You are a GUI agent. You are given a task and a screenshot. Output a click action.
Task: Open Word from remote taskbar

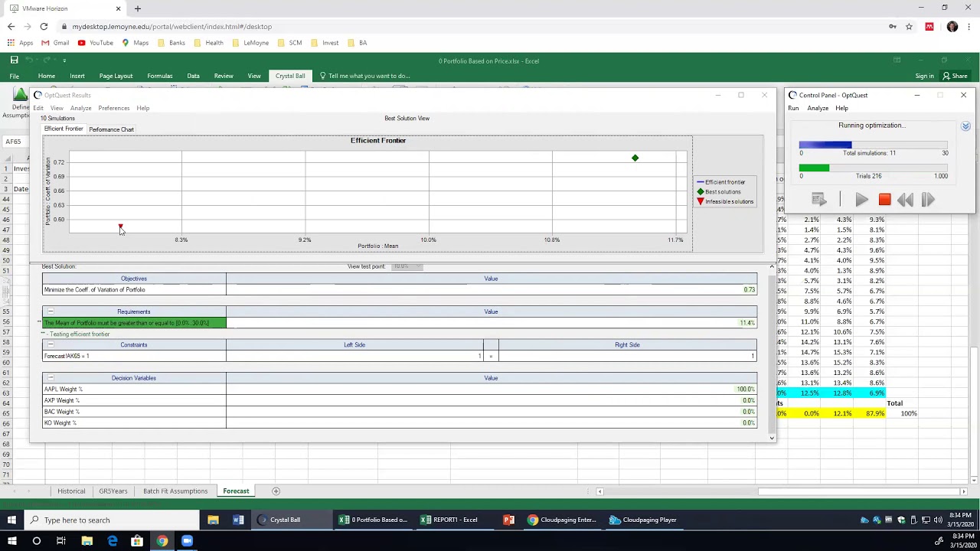pyautogui.click(x=238, y=520)
